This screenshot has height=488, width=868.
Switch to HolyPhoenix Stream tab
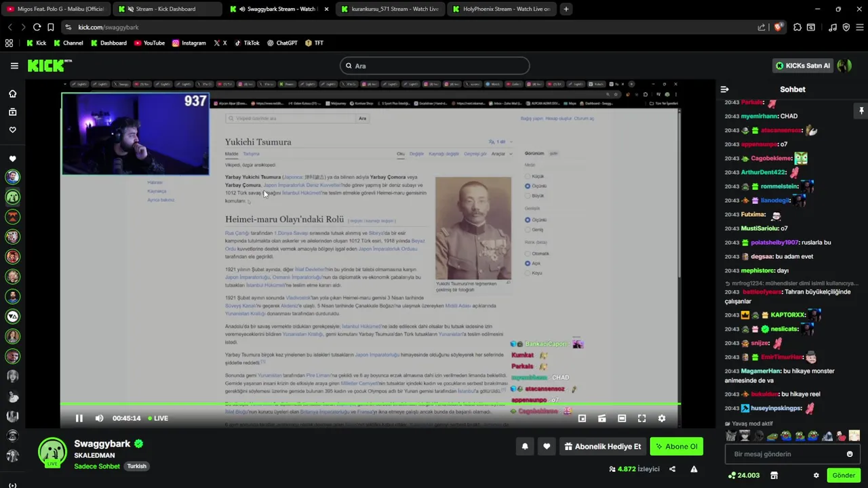500,9
